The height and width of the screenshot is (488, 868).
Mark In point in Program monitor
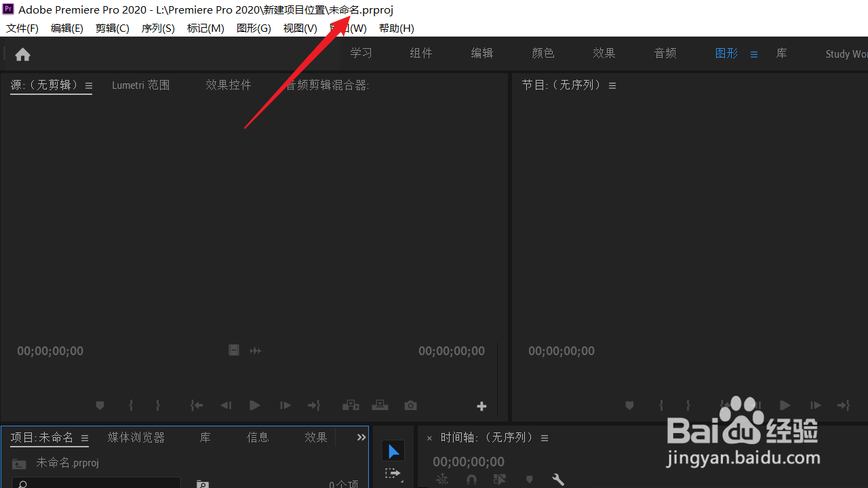661,405
